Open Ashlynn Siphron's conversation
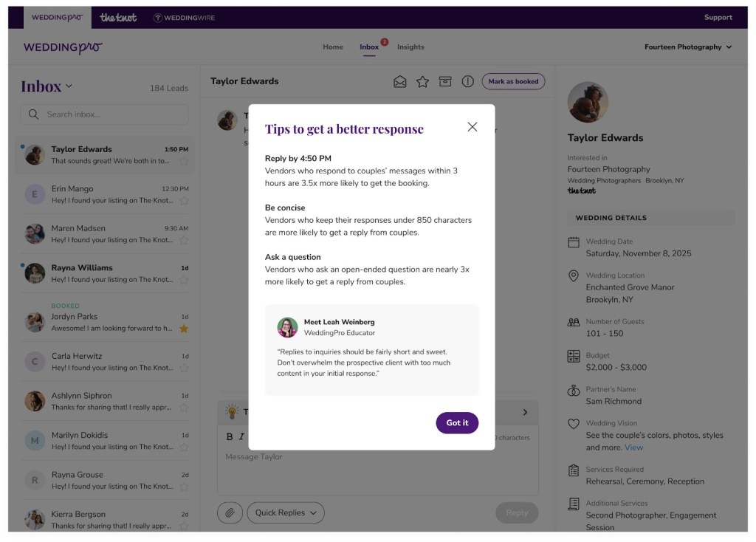 click(x=105, y=401)
